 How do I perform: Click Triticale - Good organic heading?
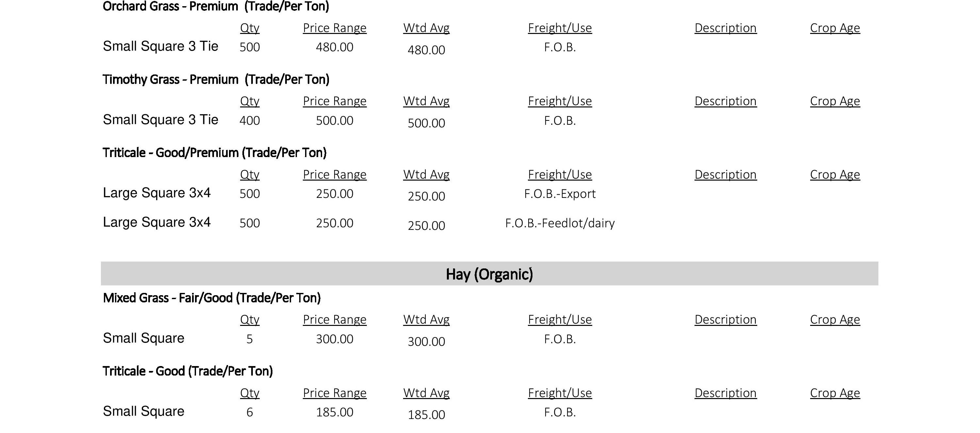188,371
